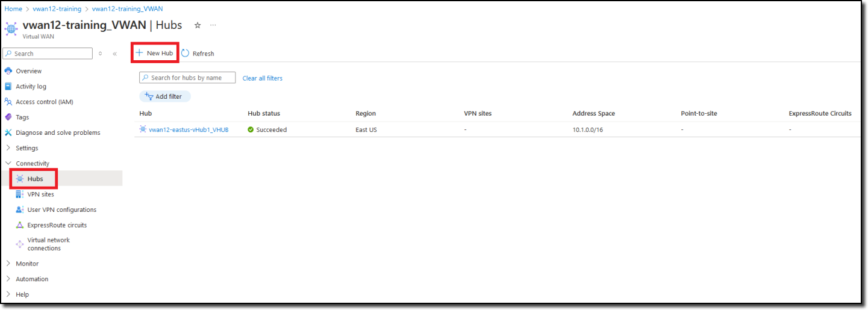868x310 pixels.
Task: Click the Add filter funnel icon
Action: point(149,96)
